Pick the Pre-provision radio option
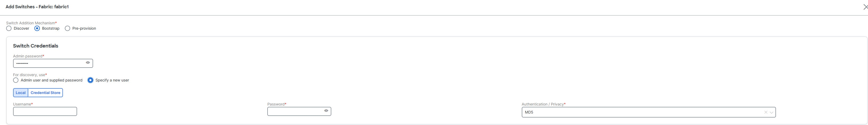The height and width of the screenshot is (125, 868). point(67,28)
